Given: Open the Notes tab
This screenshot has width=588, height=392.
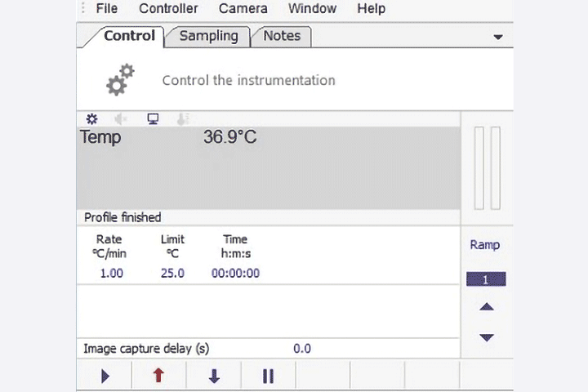Looking at the screenshot, I should tap(282, 37).
